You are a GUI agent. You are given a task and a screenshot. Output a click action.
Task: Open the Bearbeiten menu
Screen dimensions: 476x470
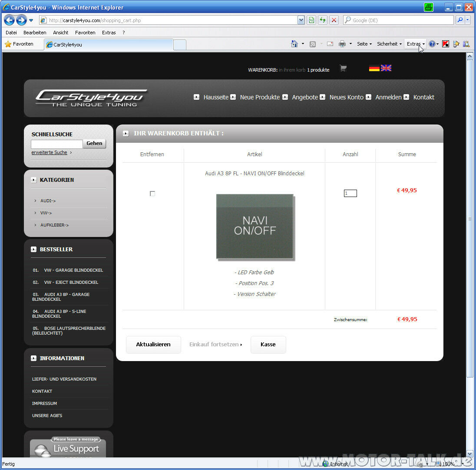(35, 33)
